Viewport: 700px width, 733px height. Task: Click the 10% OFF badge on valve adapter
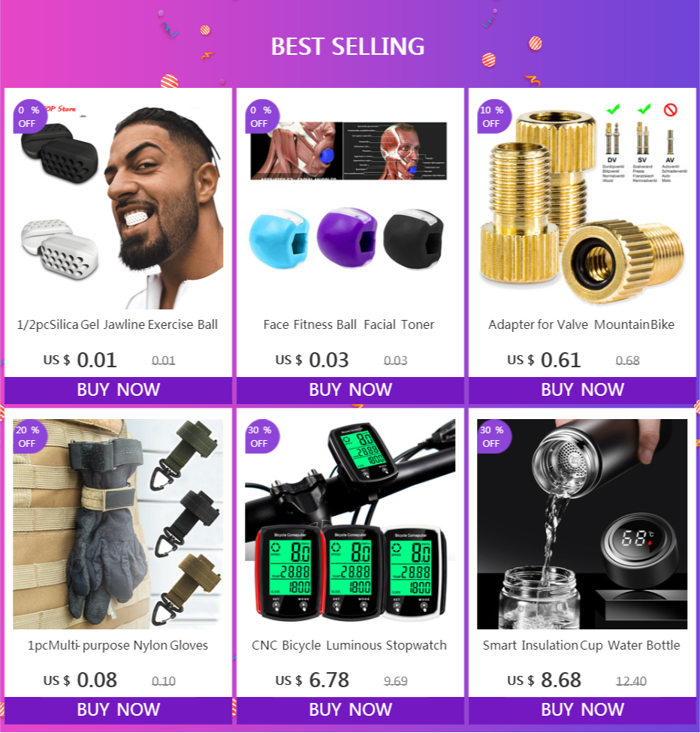(x=493, y=116)
